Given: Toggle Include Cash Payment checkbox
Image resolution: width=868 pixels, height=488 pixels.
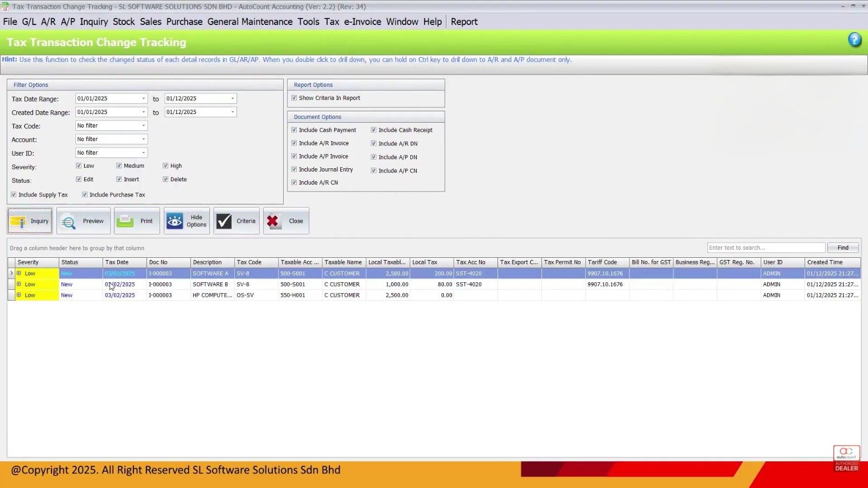Looking at the screenshot, I should pyautogui.click(x=294, y=130).
